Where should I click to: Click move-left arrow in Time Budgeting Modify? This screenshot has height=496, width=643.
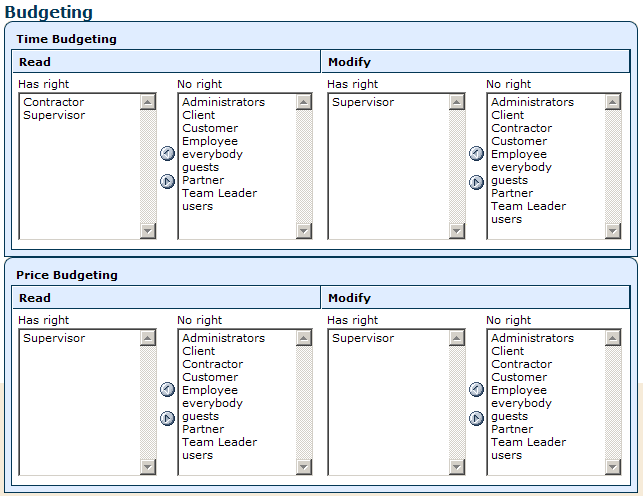(x=476, y=153)
